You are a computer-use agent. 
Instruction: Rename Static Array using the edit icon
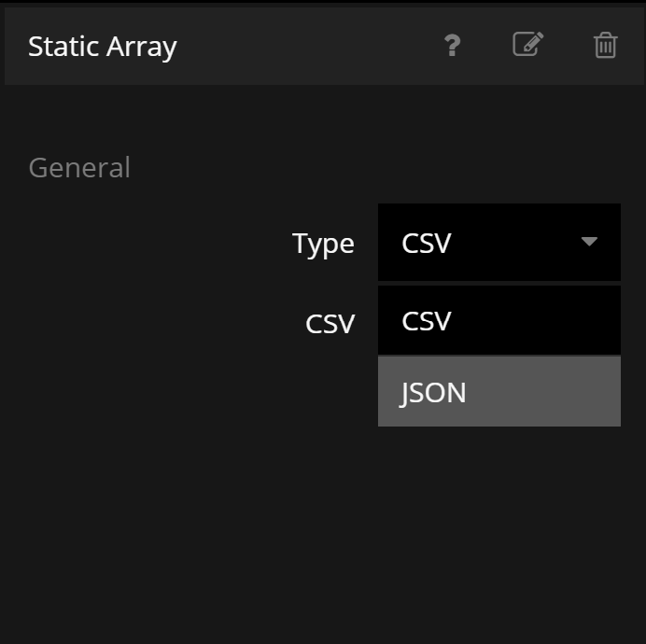[x=528, y=44]
